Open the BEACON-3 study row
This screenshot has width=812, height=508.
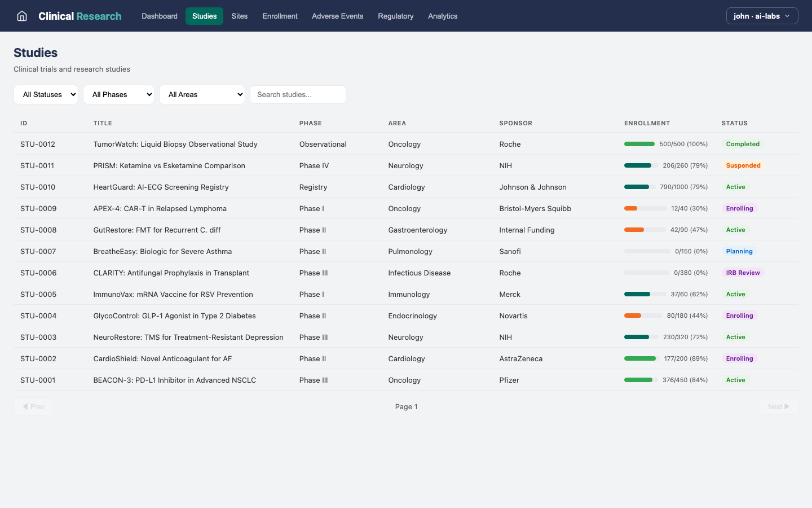[x=174, y=380]
